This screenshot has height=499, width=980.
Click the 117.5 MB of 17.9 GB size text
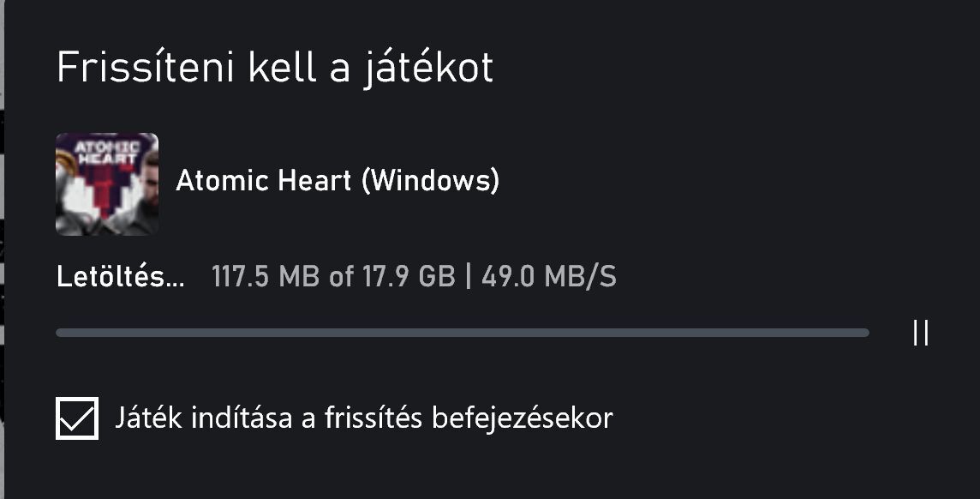coord(333,277)
